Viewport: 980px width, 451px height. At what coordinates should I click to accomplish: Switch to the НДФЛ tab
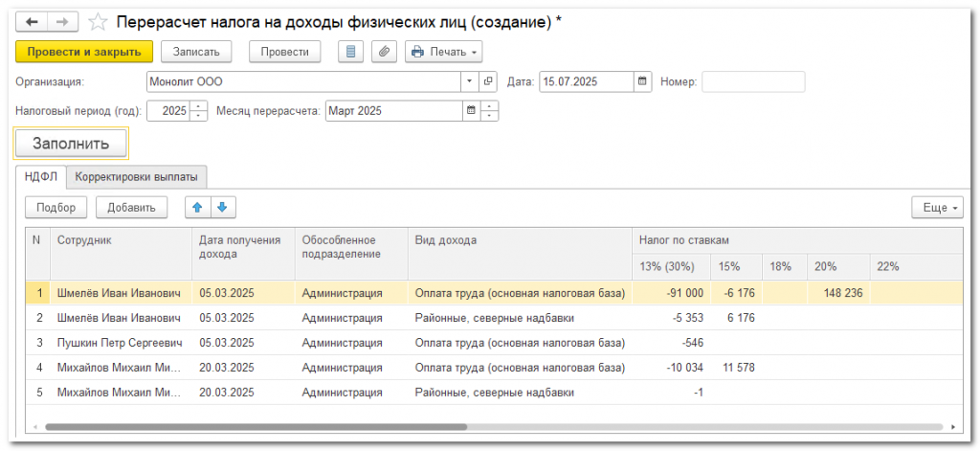[40, 177]
